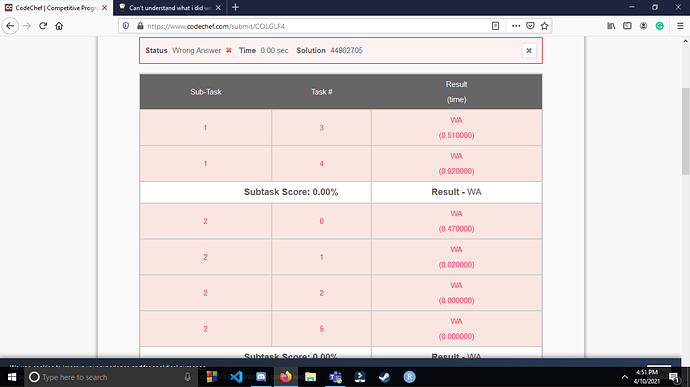
Task: Show sidebars icon in toolbar
Action: (628, 26)
